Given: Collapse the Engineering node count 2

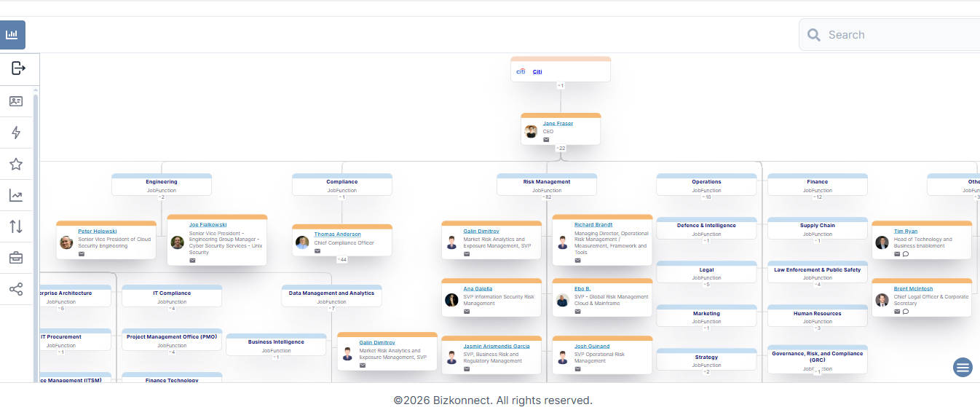Looking at the screenshot, I should tap(162, 197).
